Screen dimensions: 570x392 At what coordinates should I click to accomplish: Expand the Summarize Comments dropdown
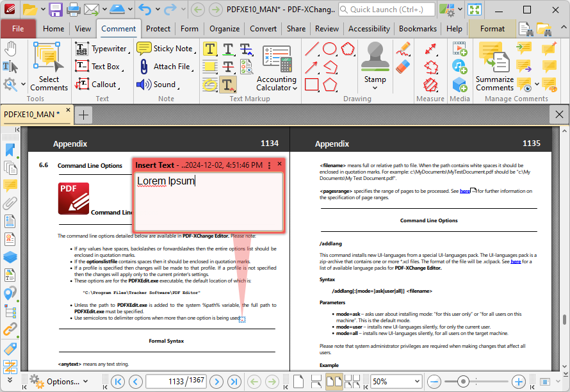click(x=535, y=83)
